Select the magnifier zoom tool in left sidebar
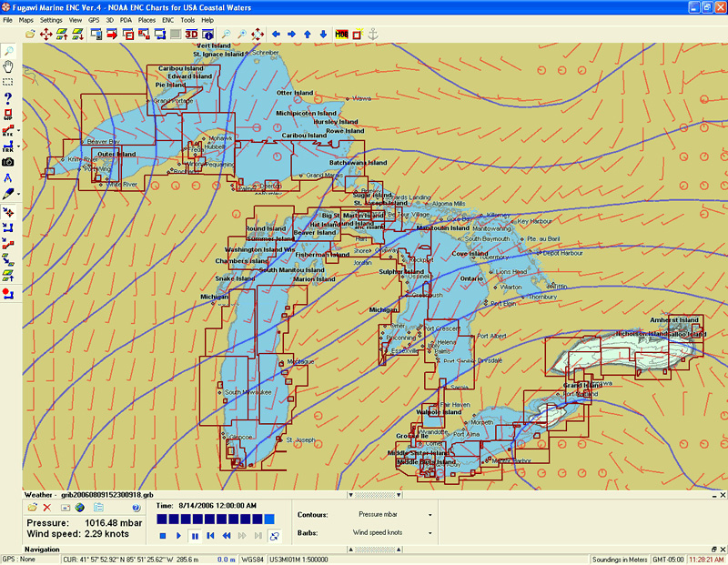This screenshot has height=565, width=728. (x=8, y=51)
